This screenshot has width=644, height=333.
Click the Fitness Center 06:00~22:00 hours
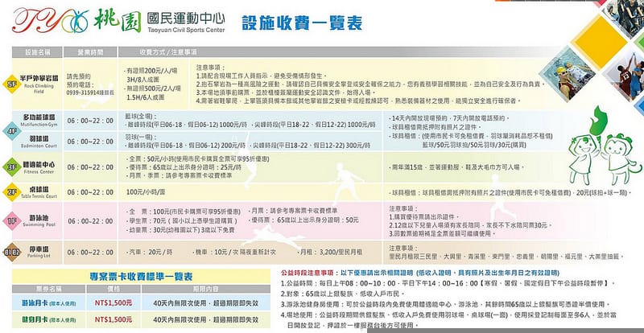(90, 167)
